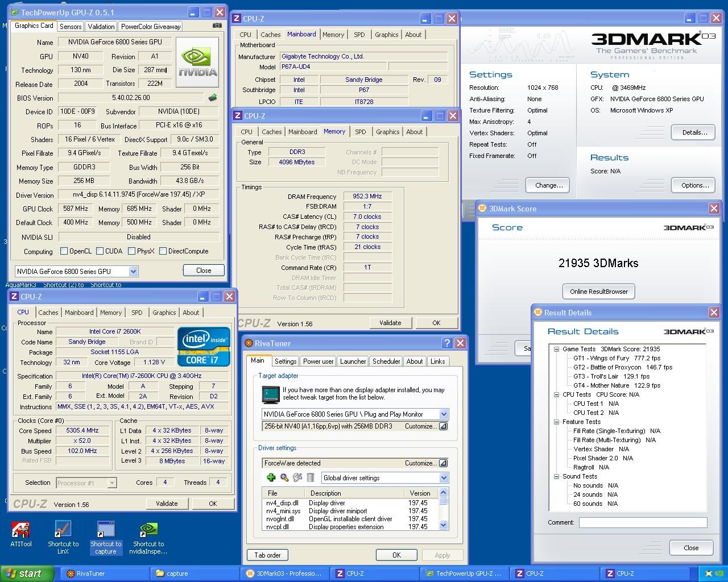728x582 pixels.
Task: Switch to 3DMark03 Professional from the taskbar
Action: point(283,573)
